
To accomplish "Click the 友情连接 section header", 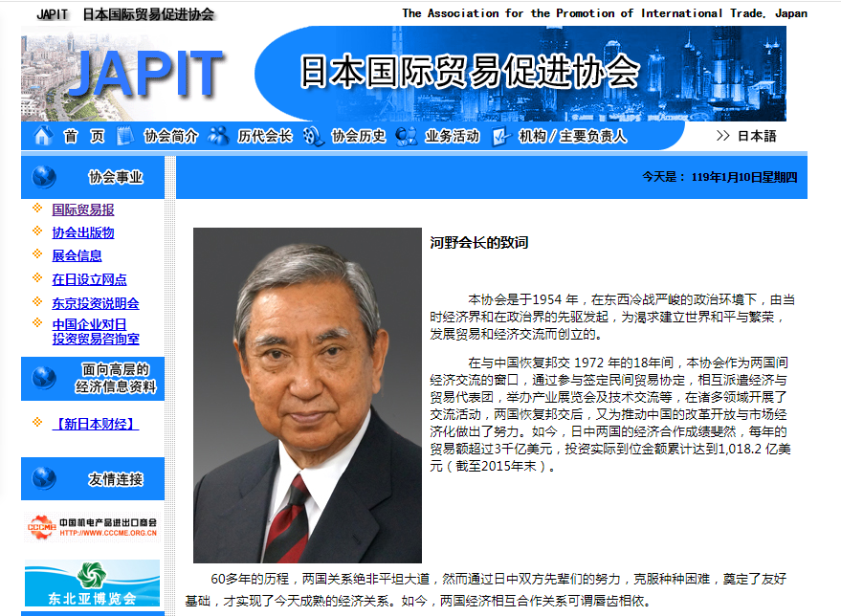I will click(x=93, y=478).
